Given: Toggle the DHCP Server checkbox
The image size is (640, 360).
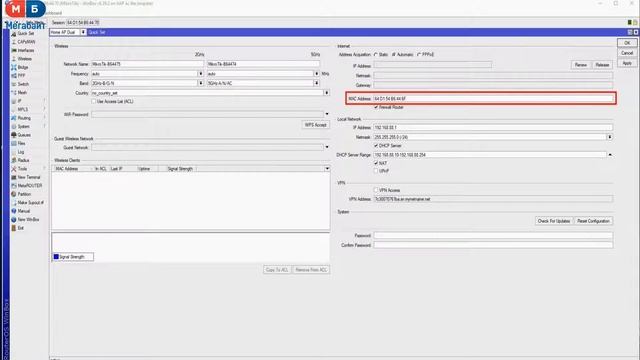Looking at the screenshot, I should (x=376, y=146).
